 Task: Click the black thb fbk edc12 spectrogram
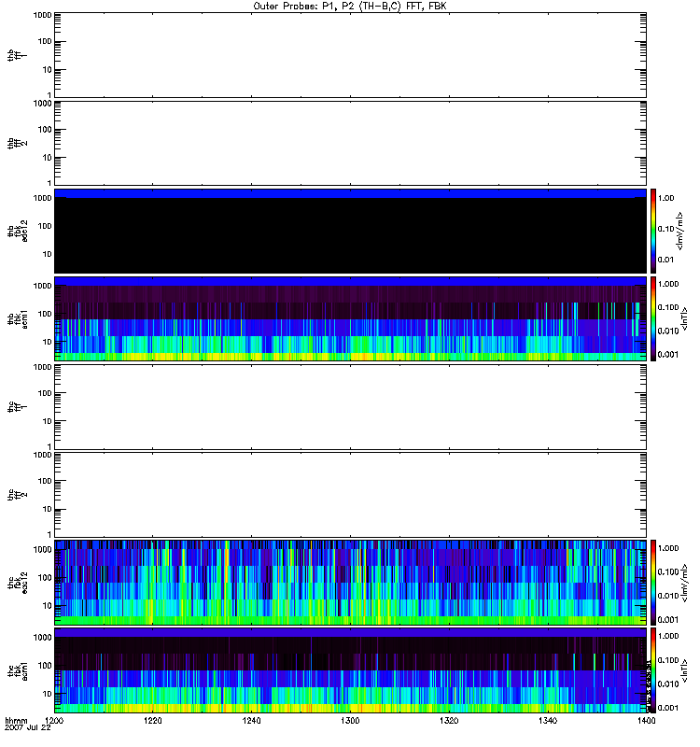(x=351, y=231)
